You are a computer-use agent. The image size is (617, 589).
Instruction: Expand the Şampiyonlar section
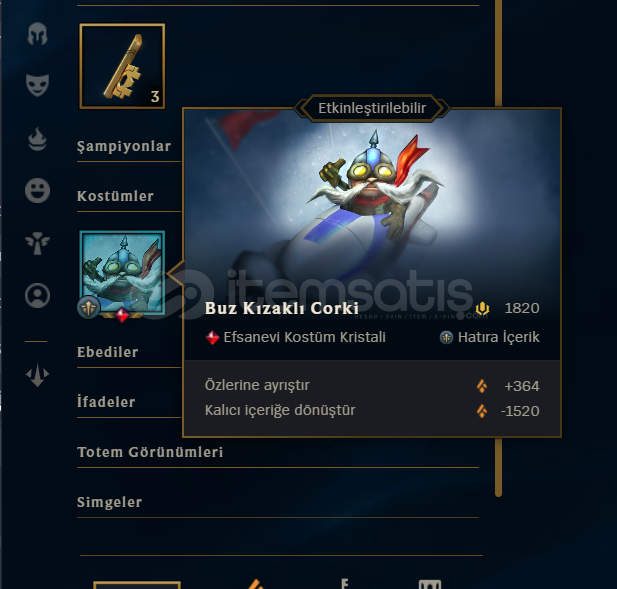tap(124, 146)
